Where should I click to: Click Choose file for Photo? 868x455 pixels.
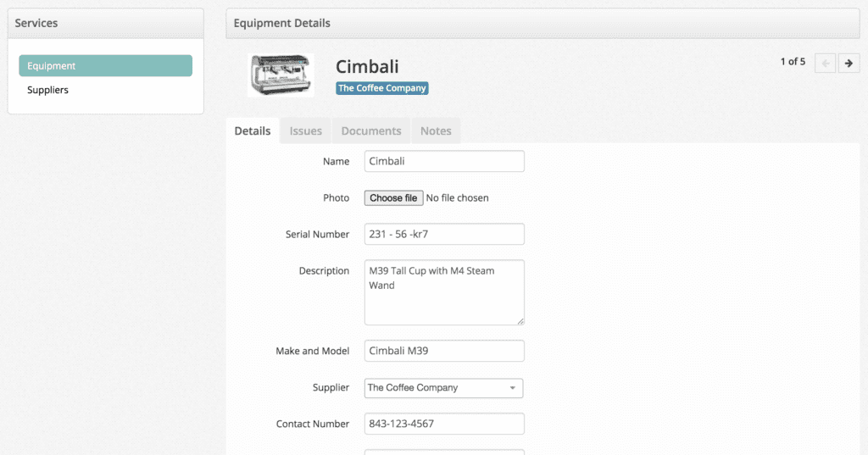point(393,198)
